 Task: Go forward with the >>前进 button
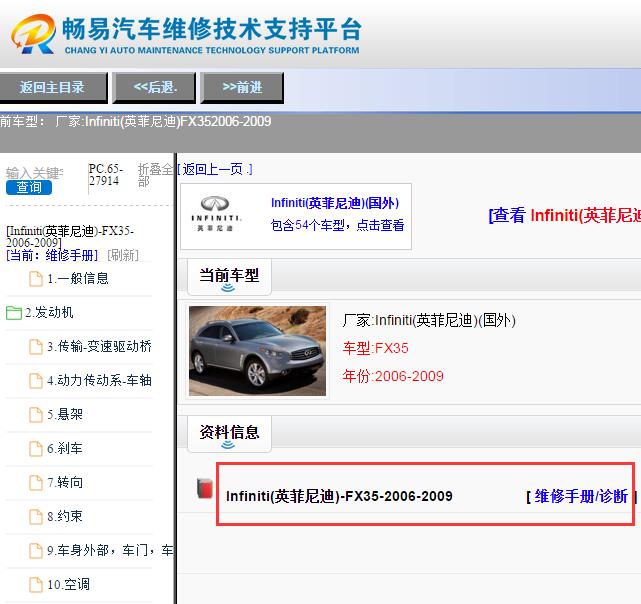pos(242,87)
